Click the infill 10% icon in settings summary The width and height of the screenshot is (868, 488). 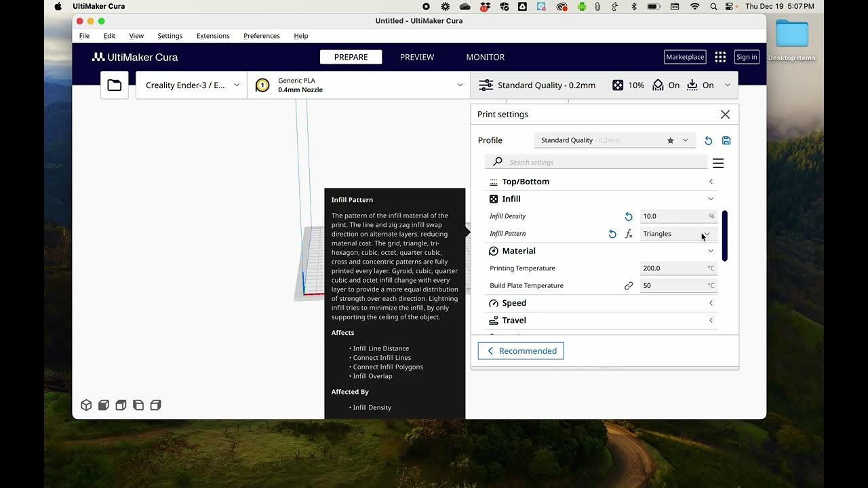pos(618,85)
